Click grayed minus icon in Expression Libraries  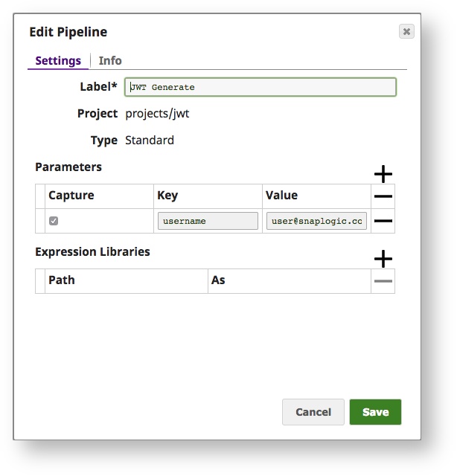pos(383,281)
